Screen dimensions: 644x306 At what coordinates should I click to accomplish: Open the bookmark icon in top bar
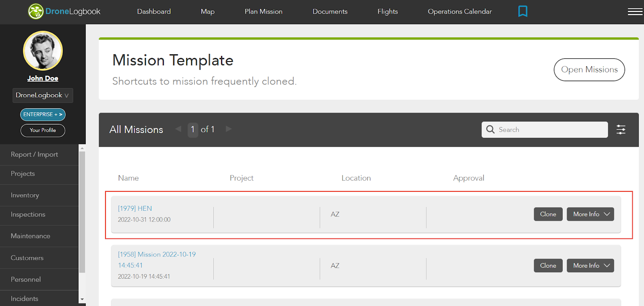(x=523, y=11)
